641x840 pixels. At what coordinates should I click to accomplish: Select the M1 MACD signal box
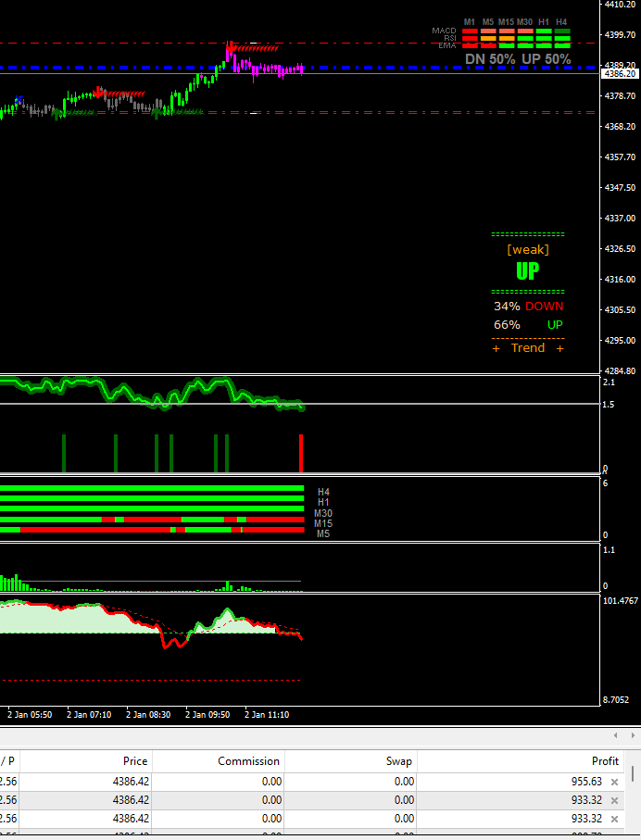coord(470,31)
